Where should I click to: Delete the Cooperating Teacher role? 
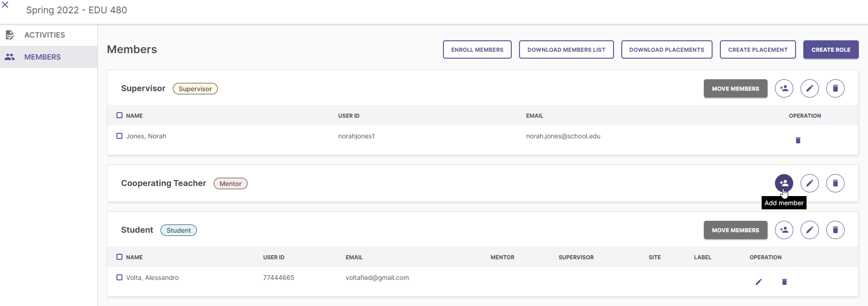(x=835, y=183)
